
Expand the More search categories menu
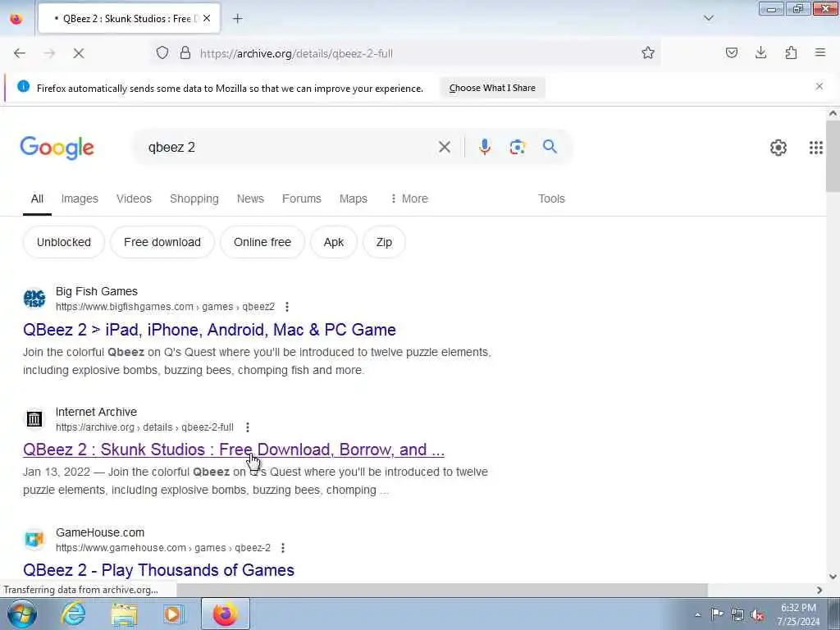pos(409,199)
